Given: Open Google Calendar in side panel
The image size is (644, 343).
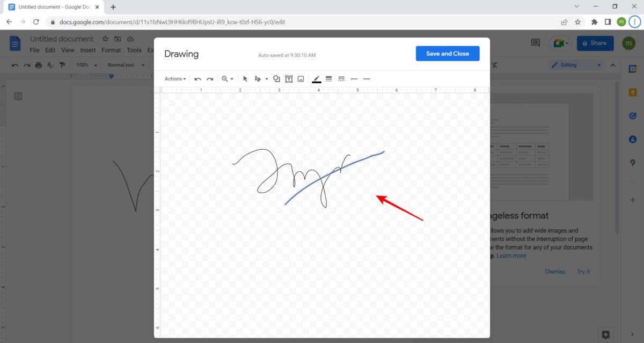Looking at the screenshot, I should pos(633,69).
